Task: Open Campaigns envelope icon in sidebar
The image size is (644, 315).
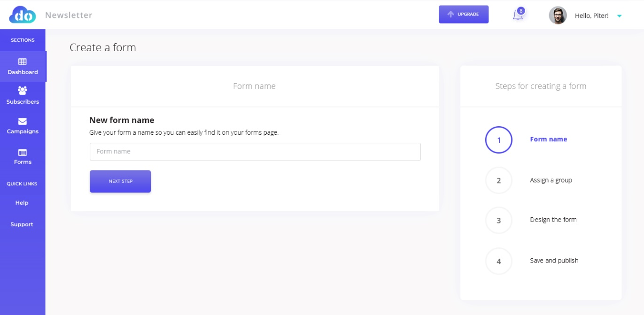Action: click(x=23, y=122)
